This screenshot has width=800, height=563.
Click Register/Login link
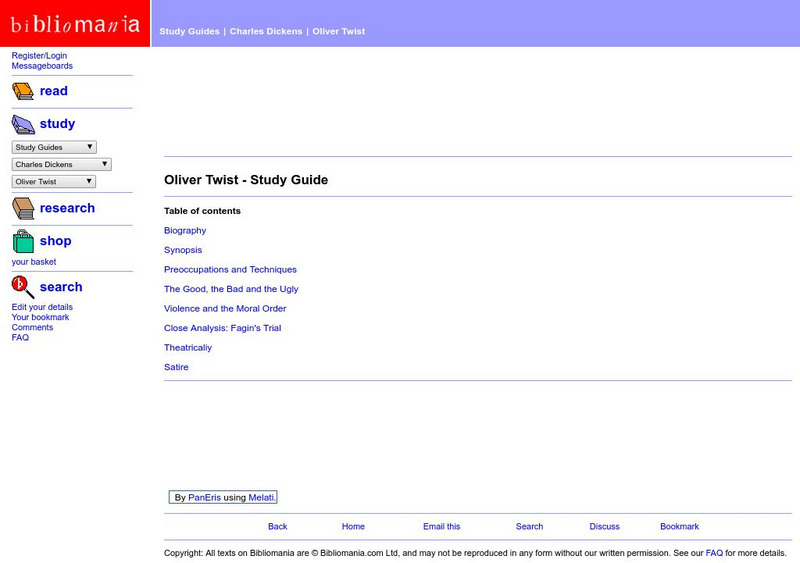pos(39,56)
